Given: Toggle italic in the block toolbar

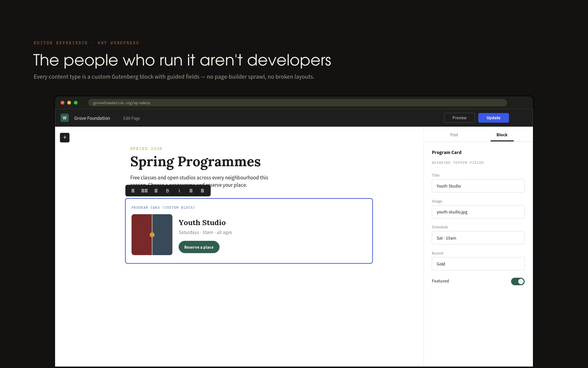Looking at the screenshot, I should click(x=179, y=191).
